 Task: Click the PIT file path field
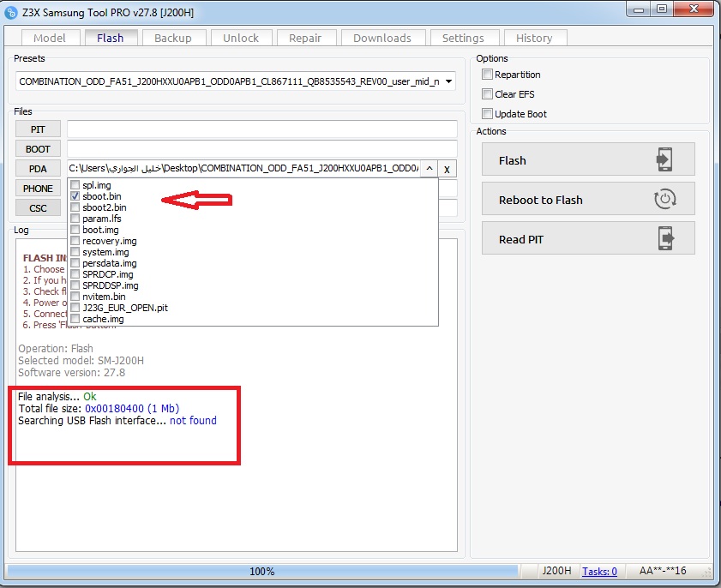click(262, 129)
